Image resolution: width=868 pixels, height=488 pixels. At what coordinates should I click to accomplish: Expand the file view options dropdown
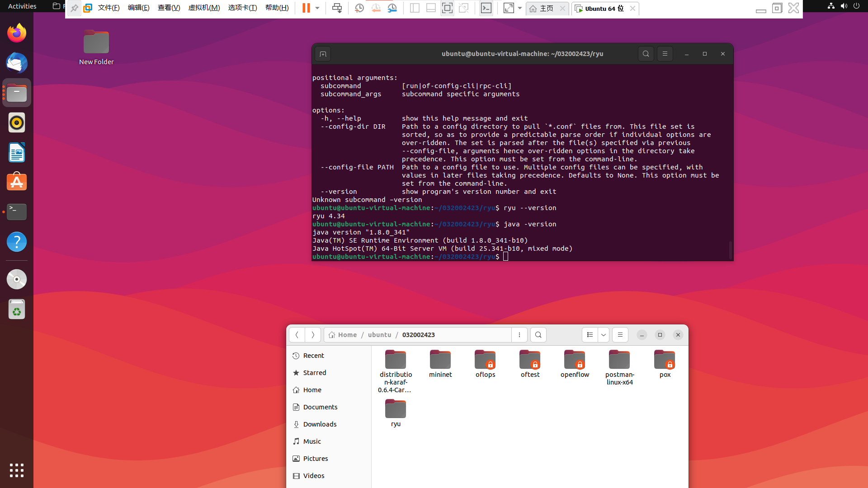[604, 335]
